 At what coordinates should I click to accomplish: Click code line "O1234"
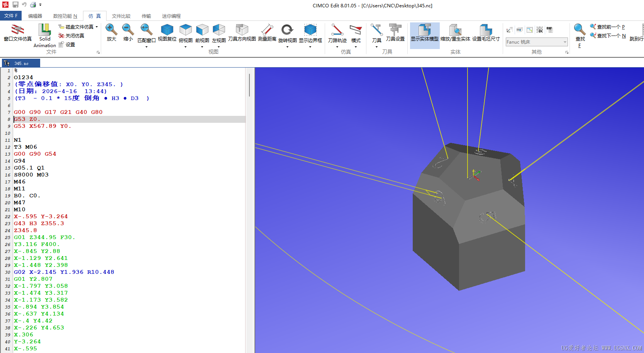tap(24, 77)
